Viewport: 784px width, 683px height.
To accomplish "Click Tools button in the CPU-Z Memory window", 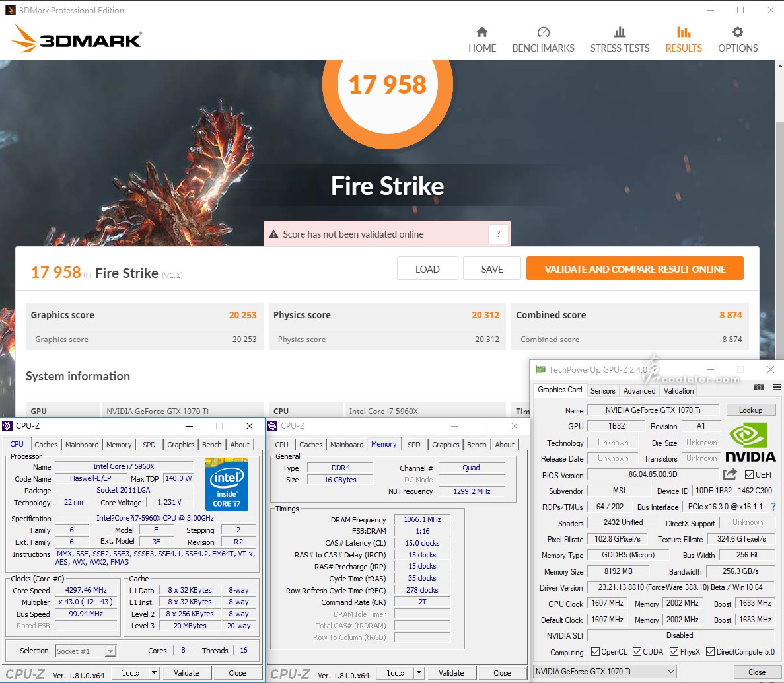I will tap(395, 673).
